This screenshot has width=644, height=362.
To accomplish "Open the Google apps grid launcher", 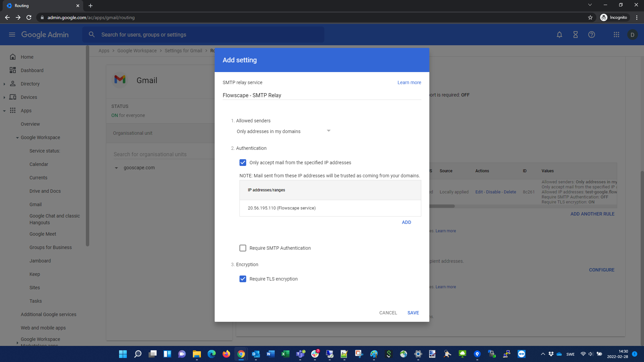I will click(x=616, y=35).
